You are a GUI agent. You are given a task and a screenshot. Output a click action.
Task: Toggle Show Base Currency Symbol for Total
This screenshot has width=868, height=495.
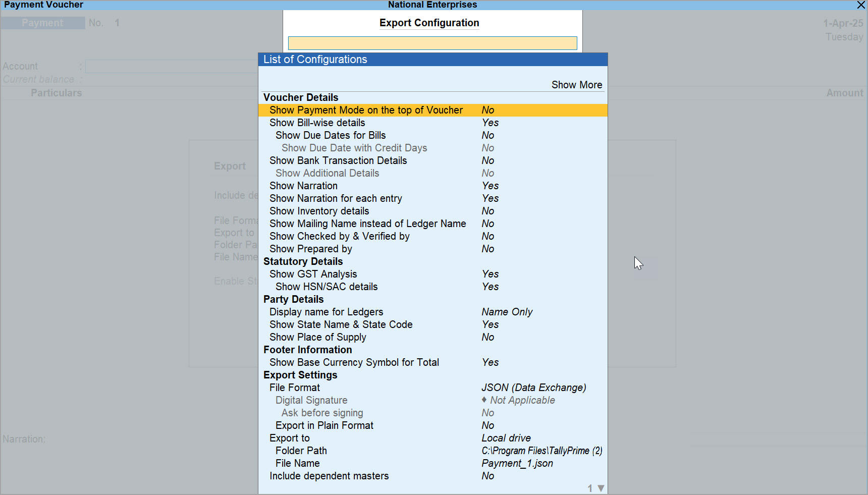(354, 362)
